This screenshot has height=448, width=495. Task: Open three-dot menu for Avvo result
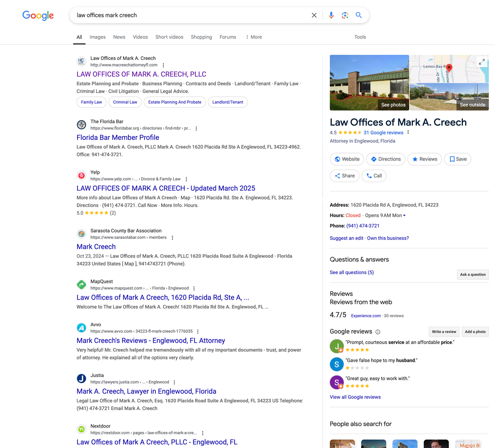point(197,331)
